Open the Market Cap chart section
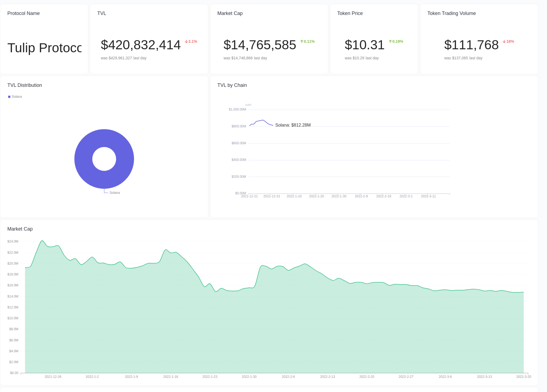The height and width of the screenshot is (392, 547). 20,229
